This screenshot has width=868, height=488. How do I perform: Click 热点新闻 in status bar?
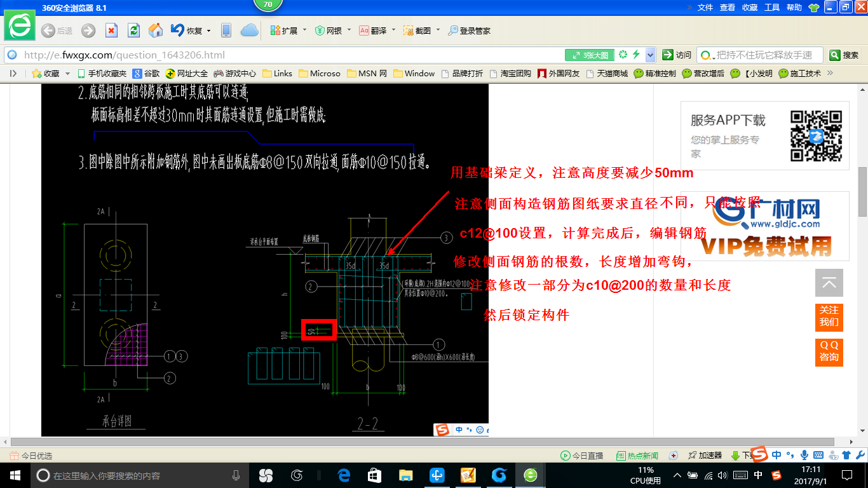pyautogui.click(x=638, y=456)
